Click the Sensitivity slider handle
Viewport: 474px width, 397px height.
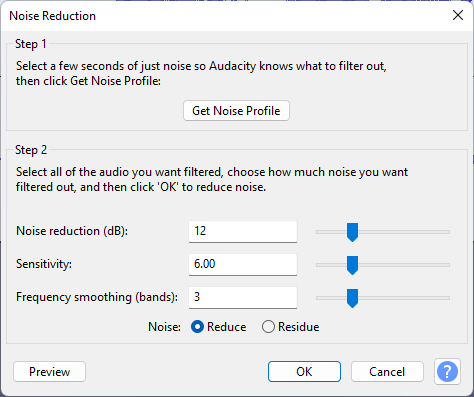pyautogui.click(x=352, y=265)
